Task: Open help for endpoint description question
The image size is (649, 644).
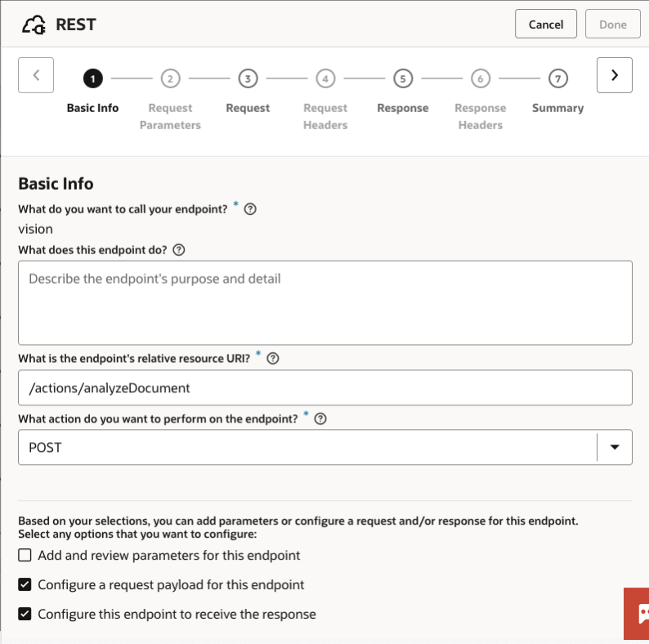Action: click(179, 250)
